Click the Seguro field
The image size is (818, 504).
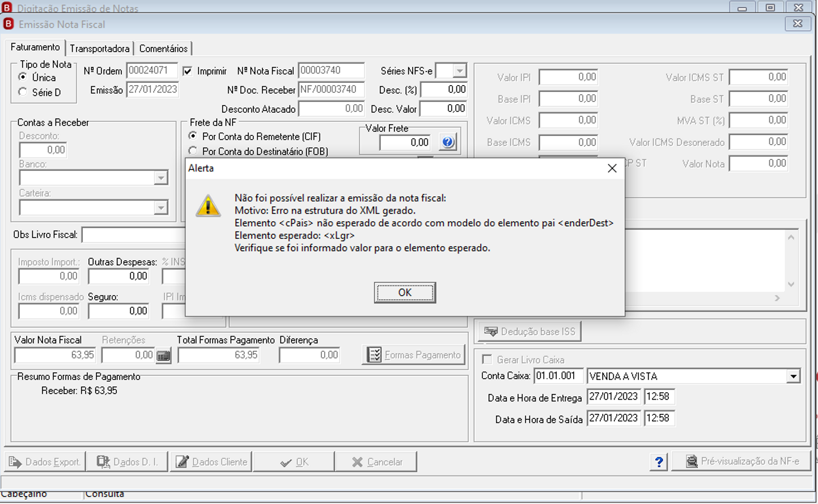[118, 311]
